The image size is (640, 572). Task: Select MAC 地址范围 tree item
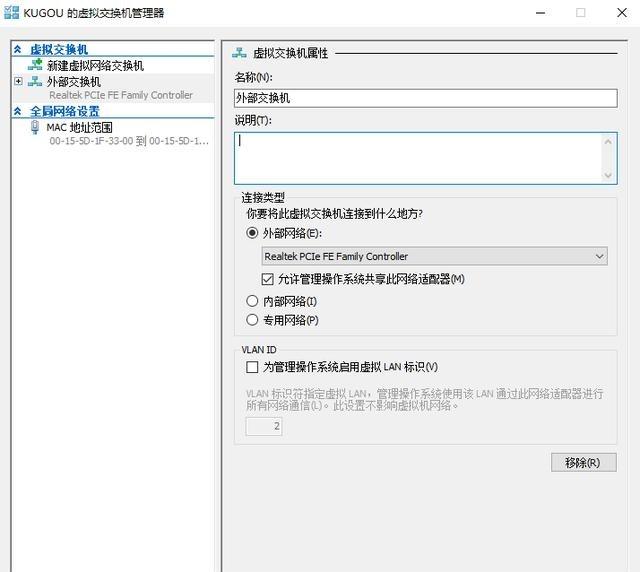[79, 127]
